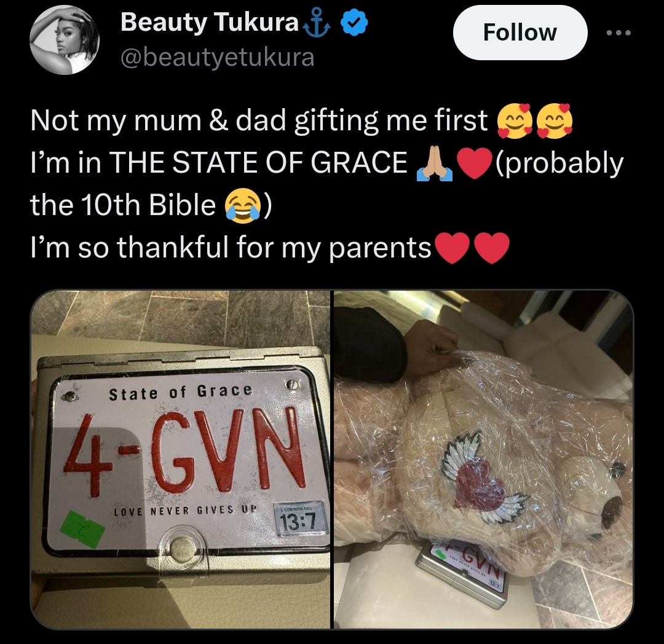Click the tweet text THE STATE OF GRACE
The image size is (664, 644).
coord(258,163)
